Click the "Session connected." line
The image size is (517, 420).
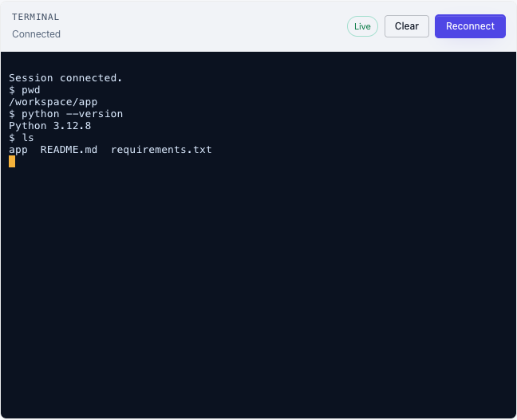(x=65, y=78)
